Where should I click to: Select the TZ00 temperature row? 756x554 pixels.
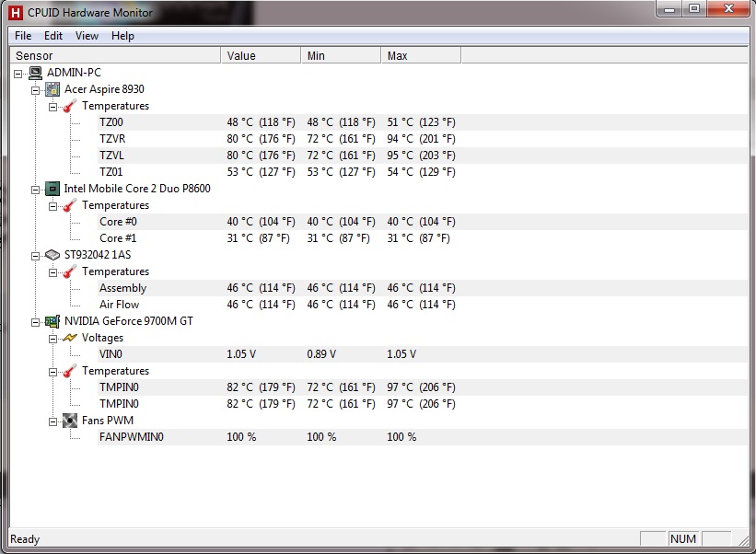pos(423,122)
